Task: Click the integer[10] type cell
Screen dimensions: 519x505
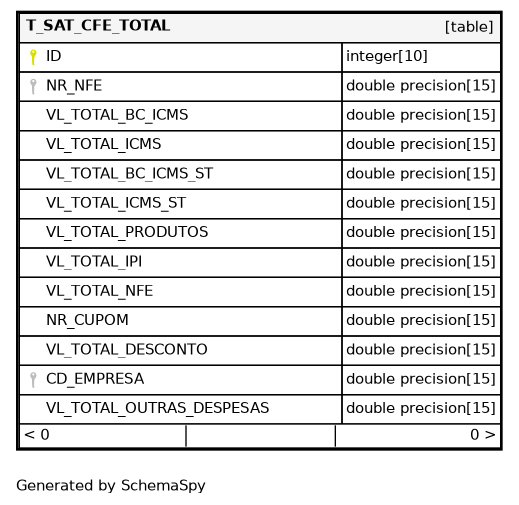Action: 421,57
